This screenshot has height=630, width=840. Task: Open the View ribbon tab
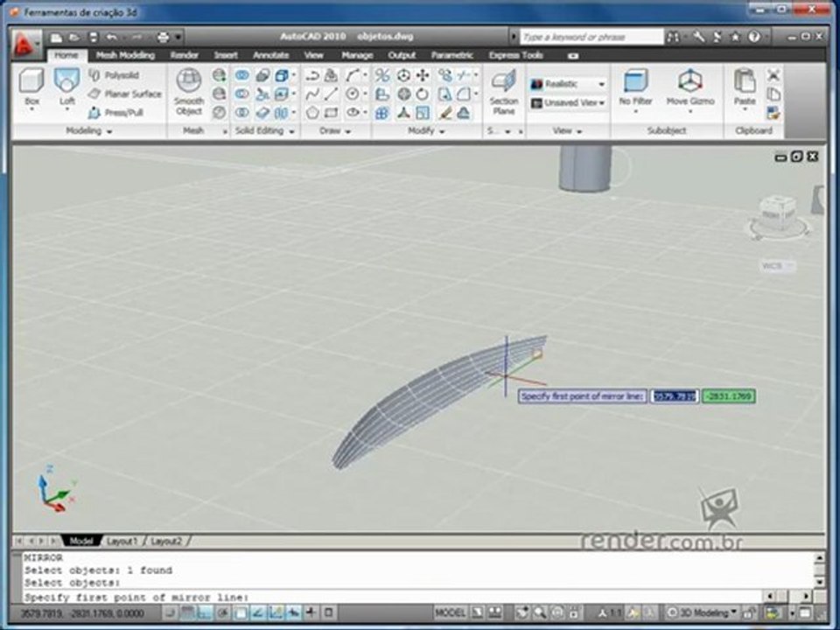click(313, 55)
